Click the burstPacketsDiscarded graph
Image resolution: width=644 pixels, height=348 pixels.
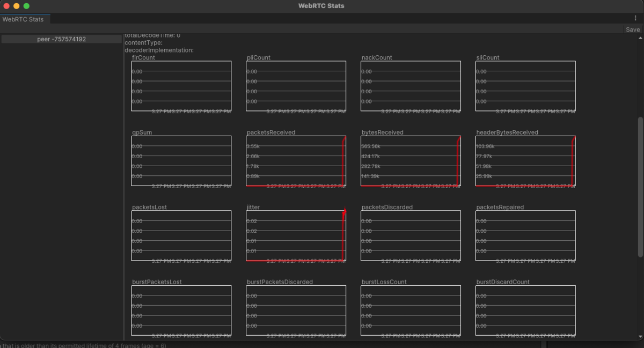pos(296,310)
